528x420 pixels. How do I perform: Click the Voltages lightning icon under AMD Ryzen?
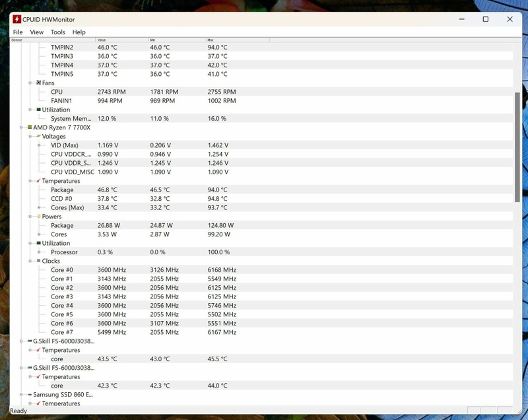click(x=39, y=136)
